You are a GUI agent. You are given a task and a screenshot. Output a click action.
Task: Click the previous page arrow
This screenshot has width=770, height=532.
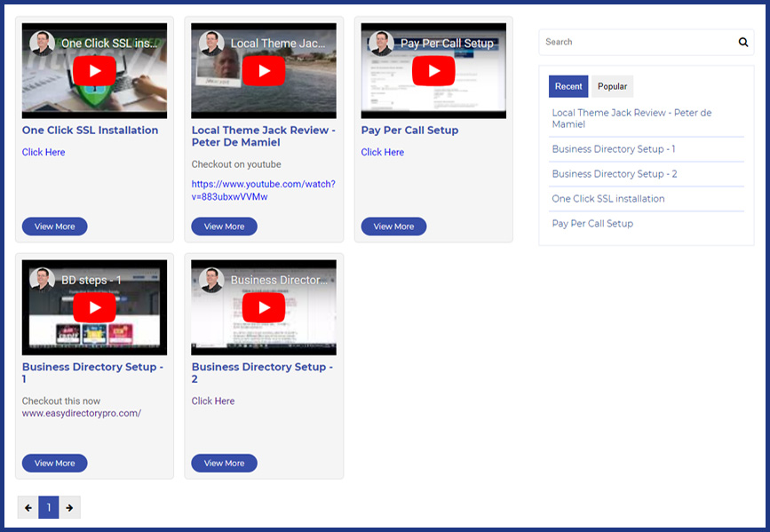[26, 507]
